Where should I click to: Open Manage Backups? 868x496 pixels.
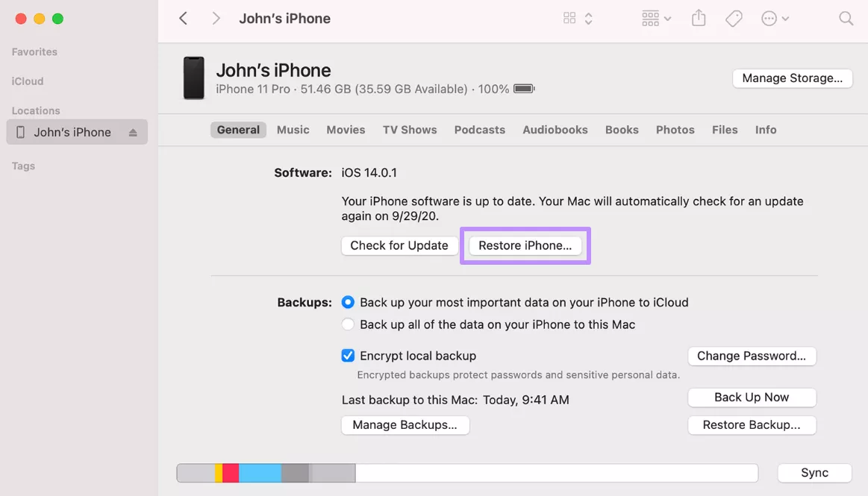pyautogui.click(x=405, y=425)
